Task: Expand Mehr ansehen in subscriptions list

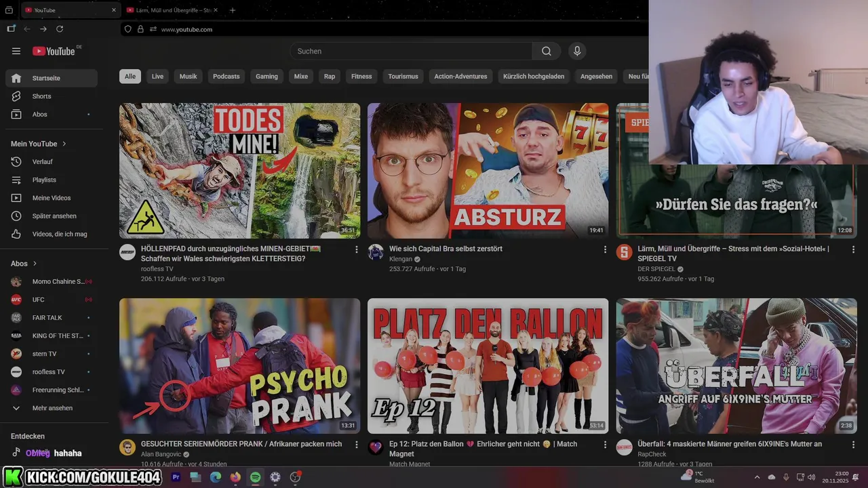Action: pyautogui.click(x=52, y=408)
